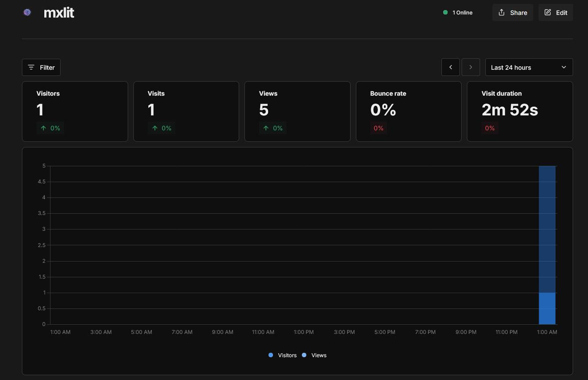Click the Visit duration metric card

tap(520, 111)
